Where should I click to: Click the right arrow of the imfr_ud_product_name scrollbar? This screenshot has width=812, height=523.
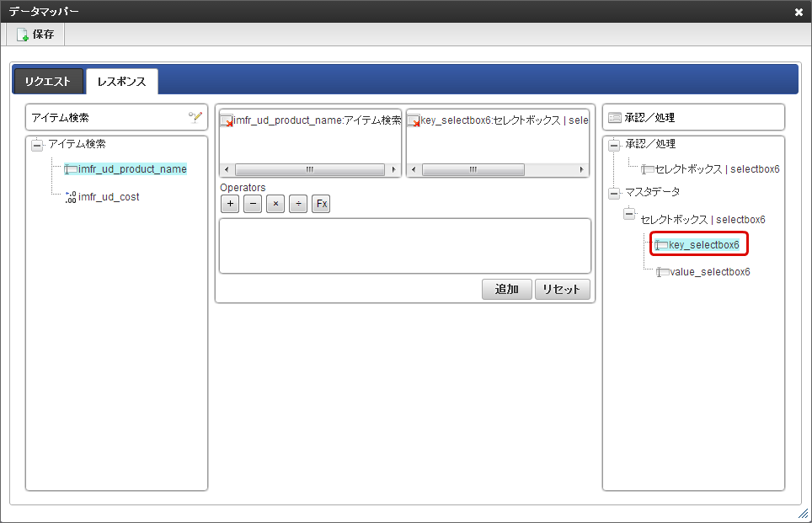(393, 169)
